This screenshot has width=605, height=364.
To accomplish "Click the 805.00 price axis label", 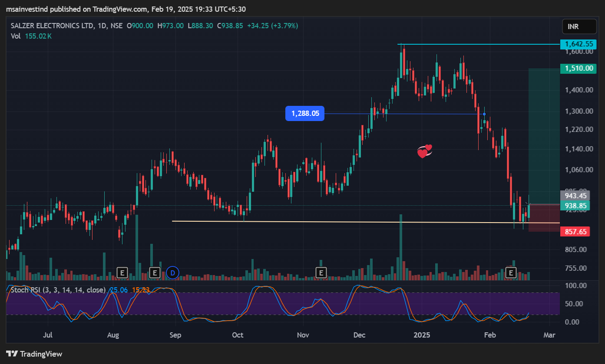I will tap(576, 249).
